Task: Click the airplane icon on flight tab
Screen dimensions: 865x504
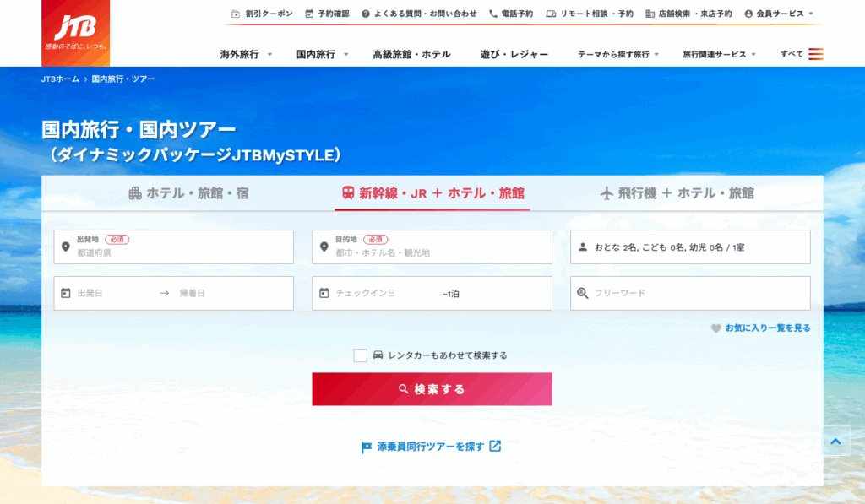Action: pos(607,193)
